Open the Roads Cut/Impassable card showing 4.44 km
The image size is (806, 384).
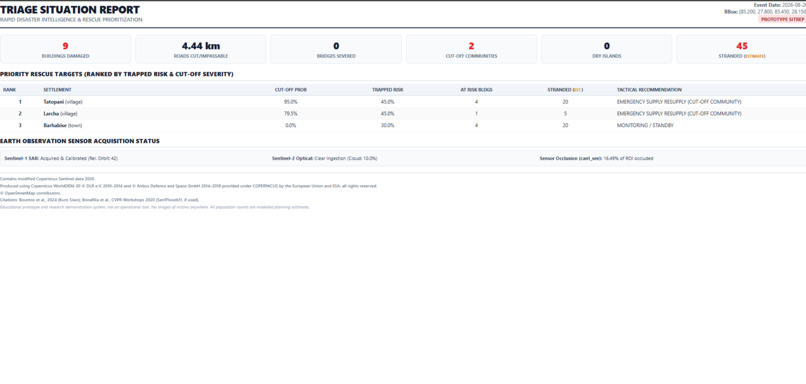point(200,49)
